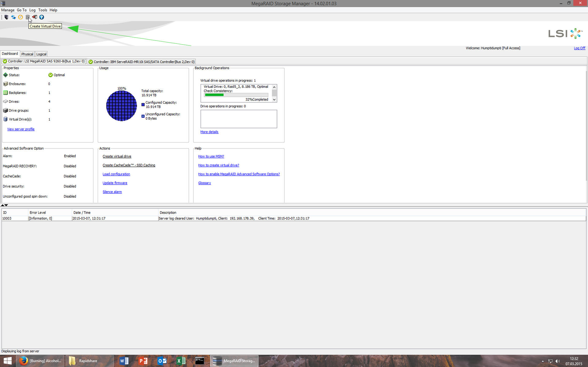Viewport: 588px width, 367px height.
Task: Switch to the Logical tab
Action: [x=41, y=54]
